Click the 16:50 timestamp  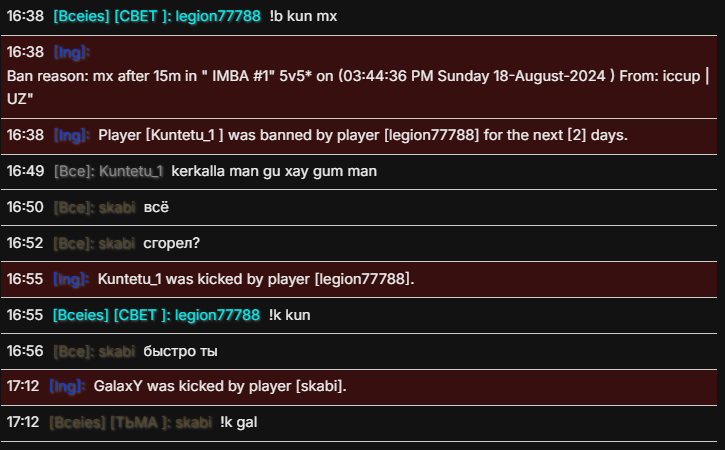pyautogui.click(x=24, y=207)
